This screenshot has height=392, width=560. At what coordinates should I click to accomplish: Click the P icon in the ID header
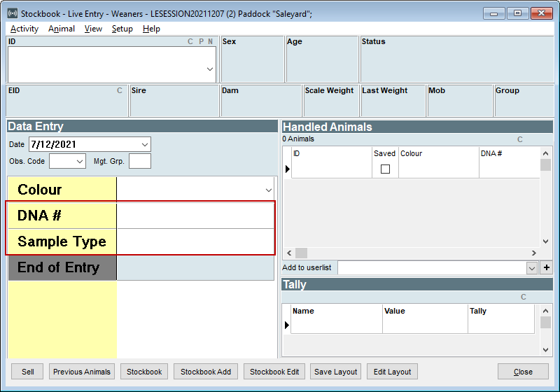[x=202, y=41]
